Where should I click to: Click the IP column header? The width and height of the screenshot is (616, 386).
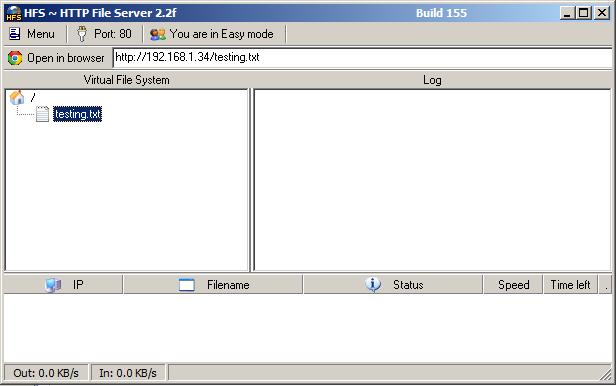point(64,285)
